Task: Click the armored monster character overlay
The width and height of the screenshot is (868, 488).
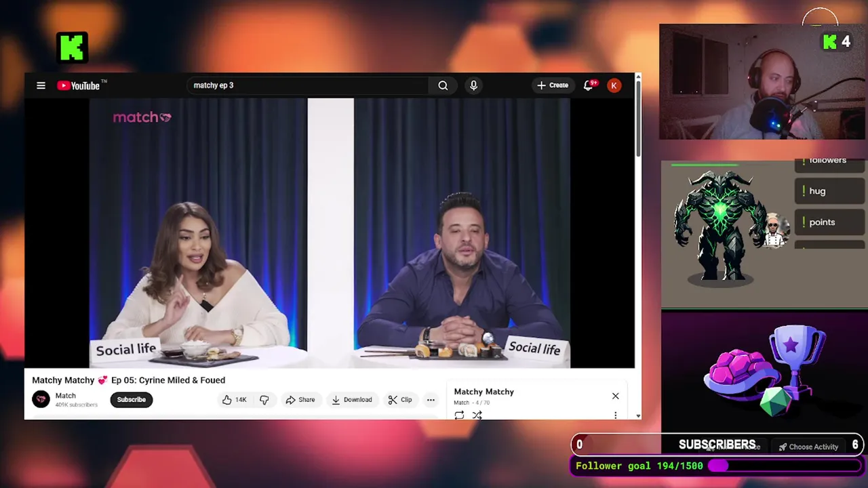Action: [720, 227]
